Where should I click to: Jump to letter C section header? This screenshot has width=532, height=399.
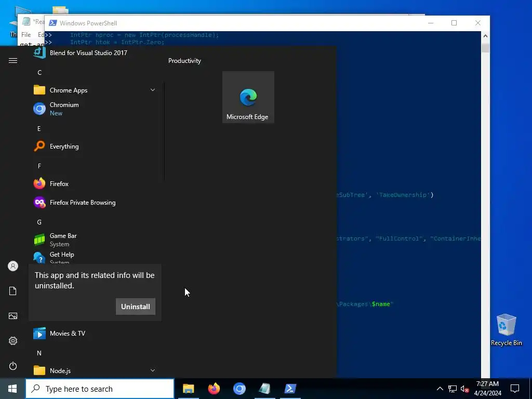(39, 73)
